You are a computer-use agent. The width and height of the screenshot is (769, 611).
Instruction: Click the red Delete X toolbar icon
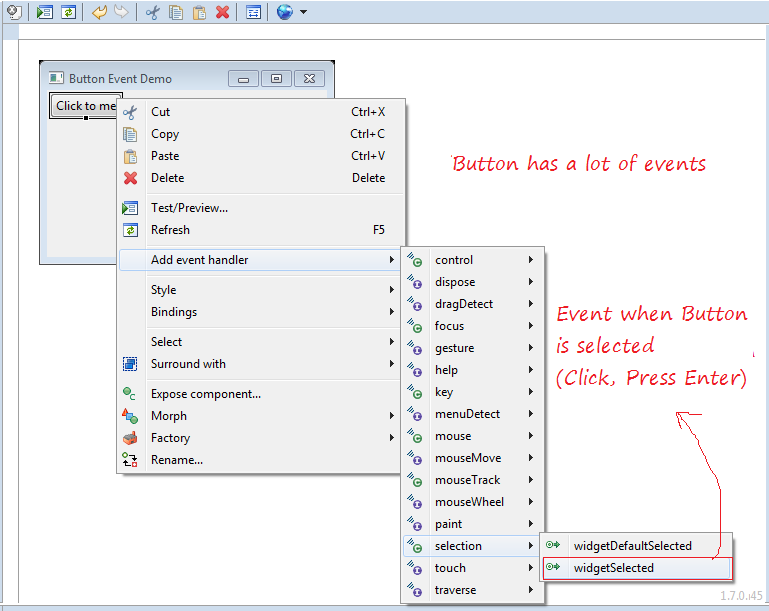click(223, 12)
